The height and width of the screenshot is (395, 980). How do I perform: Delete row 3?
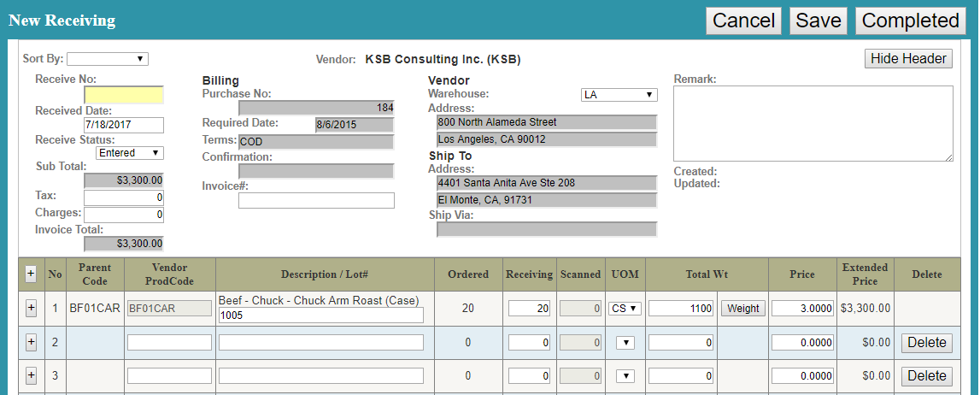coord(927,376)
